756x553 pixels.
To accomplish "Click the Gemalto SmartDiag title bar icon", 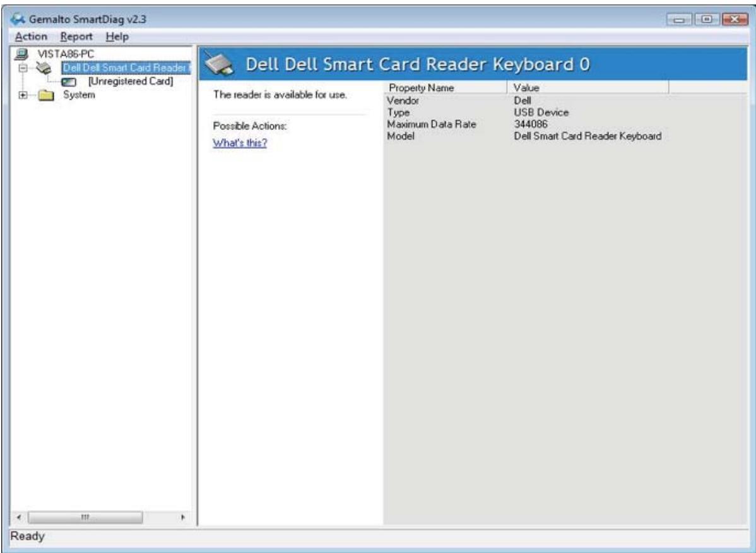I will 18,20.
